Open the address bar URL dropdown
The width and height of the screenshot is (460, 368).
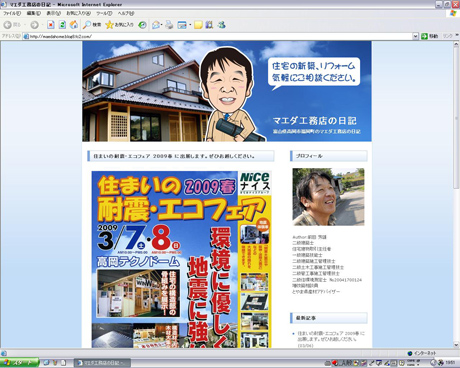415,36
